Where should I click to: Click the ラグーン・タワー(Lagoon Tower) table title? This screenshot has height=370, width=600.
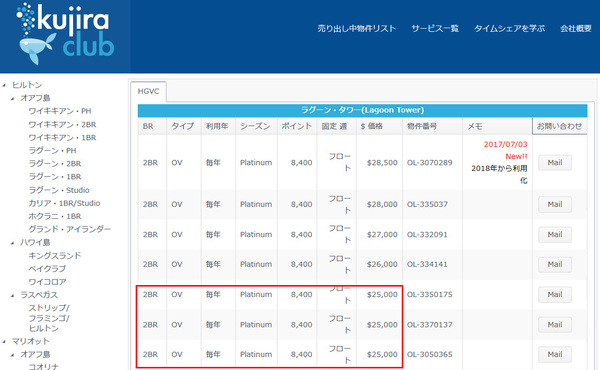(362, 110)
